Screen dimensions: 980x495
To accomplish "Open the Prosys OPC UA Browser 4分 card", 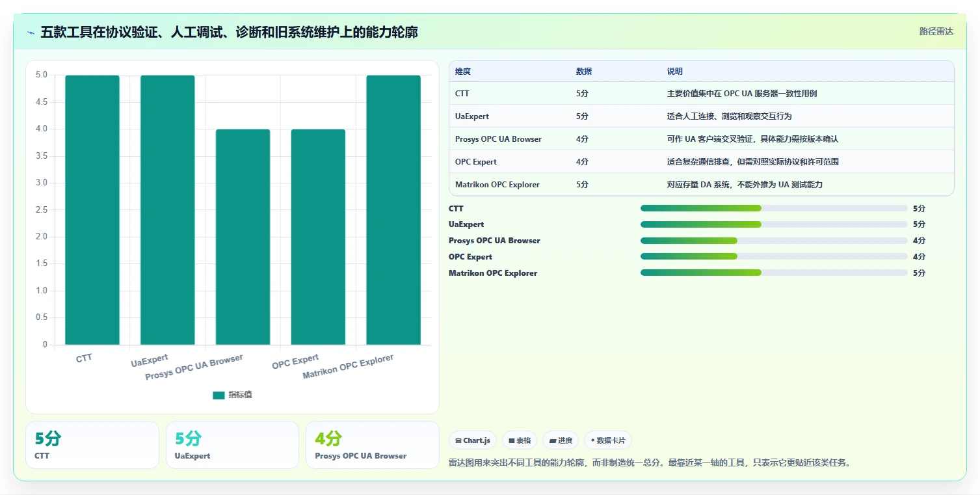I will click(372, 445).
